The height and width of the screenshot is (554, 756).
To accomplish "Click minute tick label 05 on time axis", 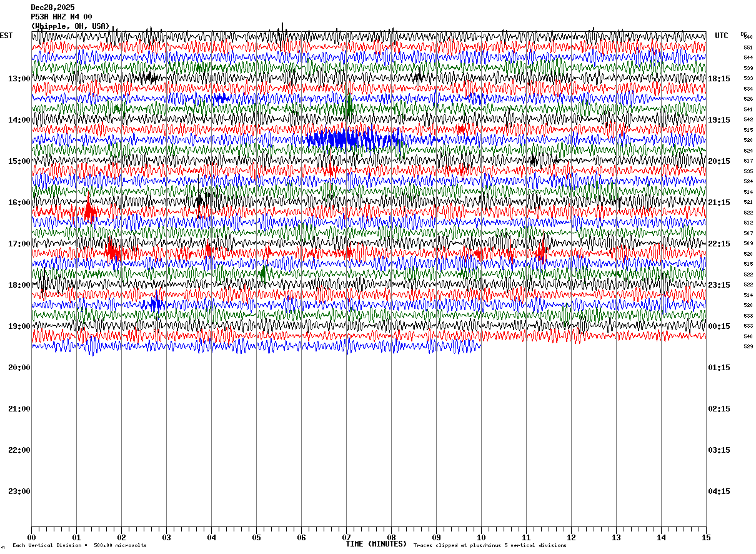I will coord(256,537).
